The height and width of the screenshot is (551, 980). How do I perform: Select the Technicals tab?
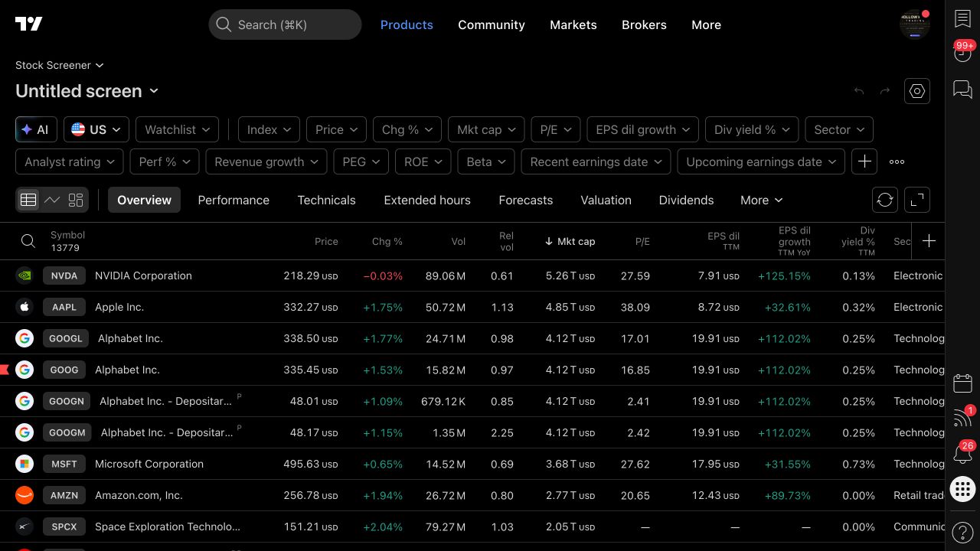[326, 200]
